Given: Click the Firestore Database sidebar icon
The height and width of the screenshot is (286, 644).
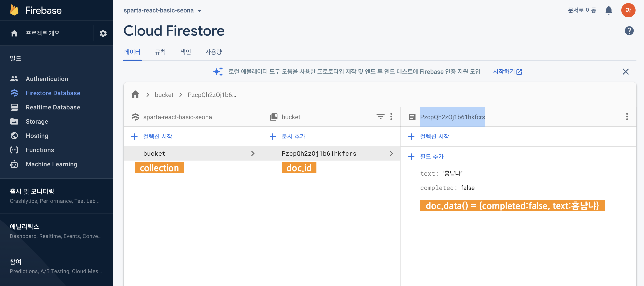Looking at the screenshot, I should (14, 93).
